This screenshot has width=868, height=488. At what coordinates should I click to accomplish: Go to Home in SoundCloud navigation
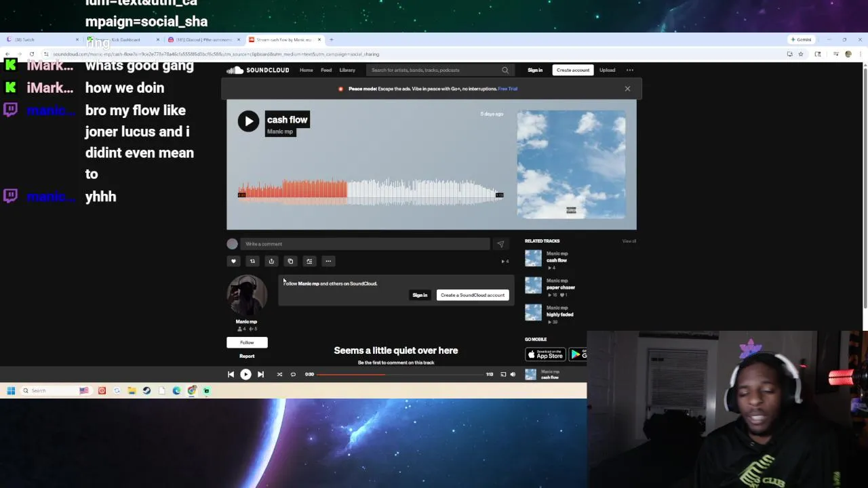pyautogui.click(x=307, y=70)
